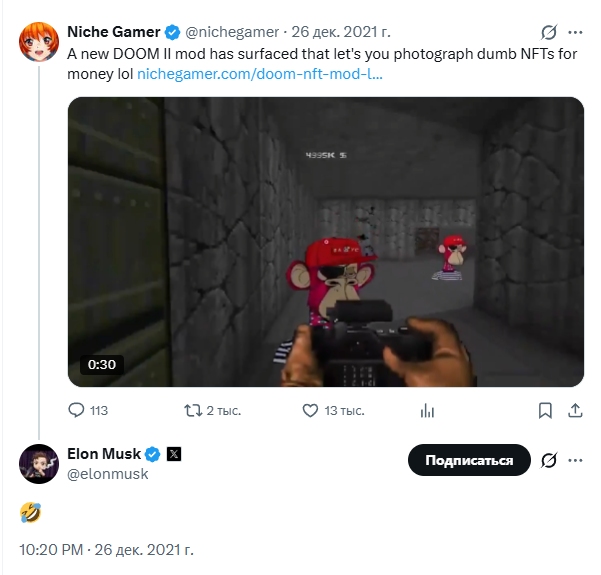Click Elon Musk's profile avatar
This screenshot has height=575, width=601.
coord(39,464)
